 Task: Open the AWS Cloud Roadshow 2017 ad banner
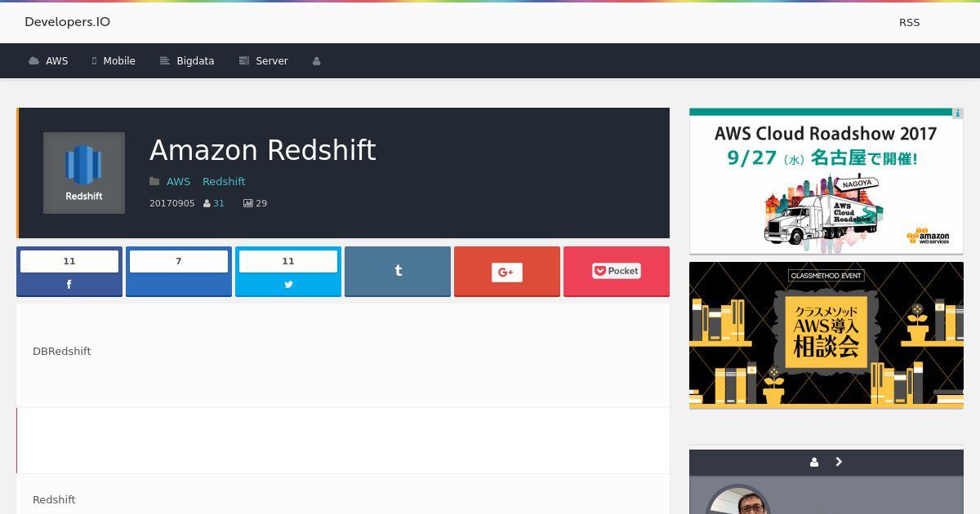[826, 181]
